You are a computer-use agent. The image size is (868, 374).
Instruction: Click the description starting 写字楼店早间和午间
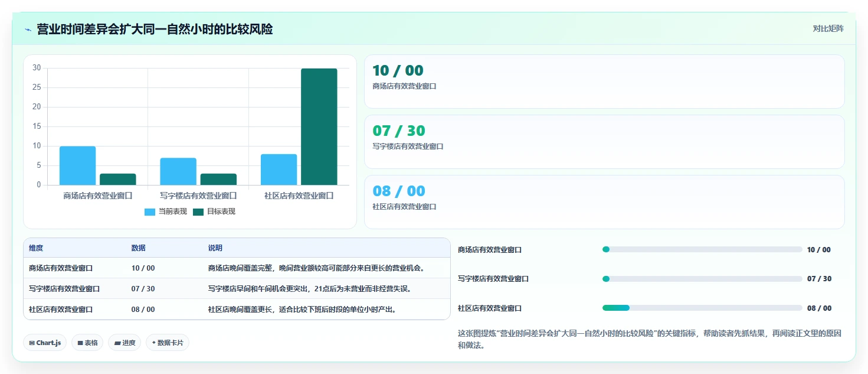coord(309,289)
